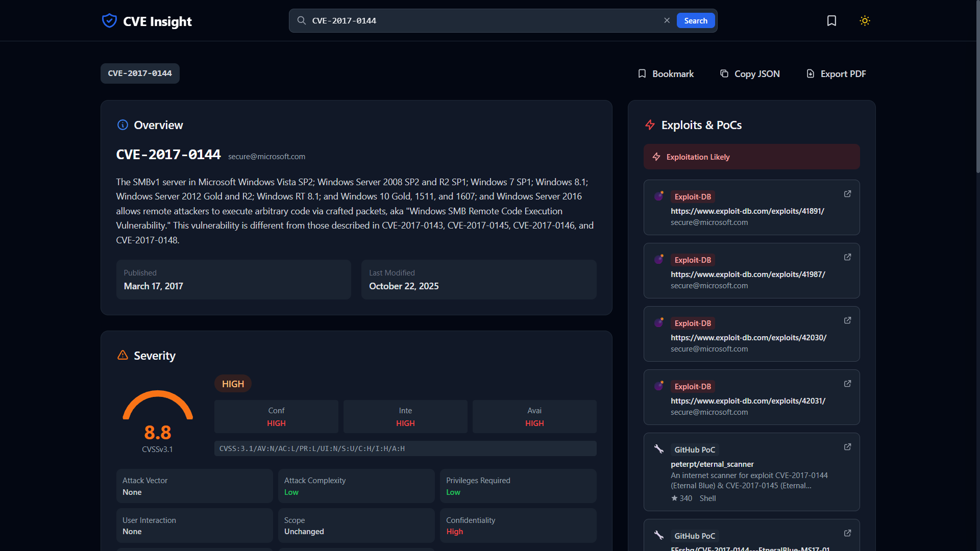Click the Avai HIGH impact tile

click(534, 416)
